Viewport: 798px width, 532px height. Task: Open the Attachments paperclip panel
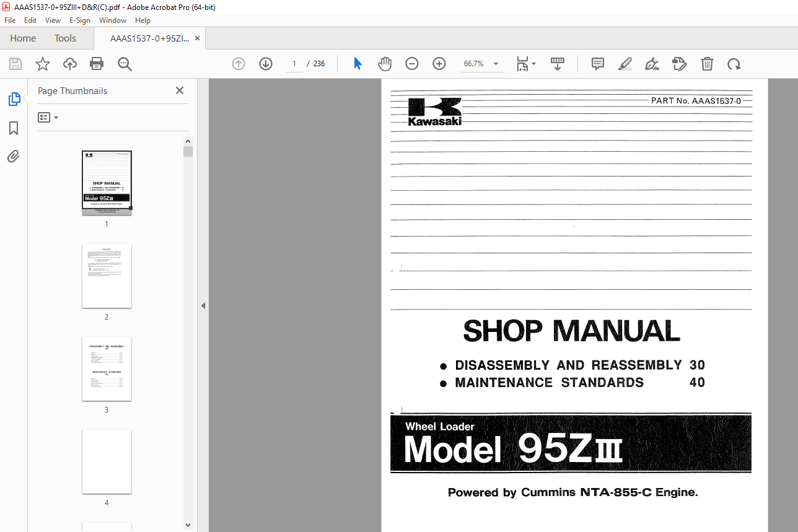[14, 157]
